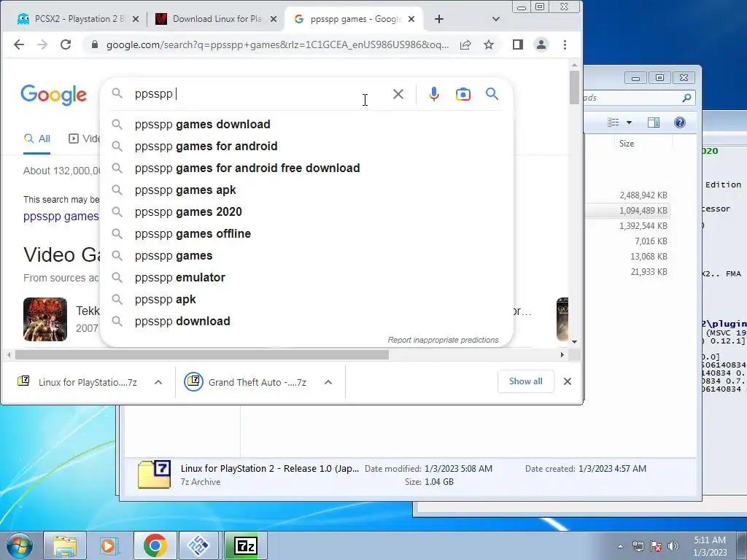
Task: Open Chrome three-dot menu
Action: tap(565, 44)
